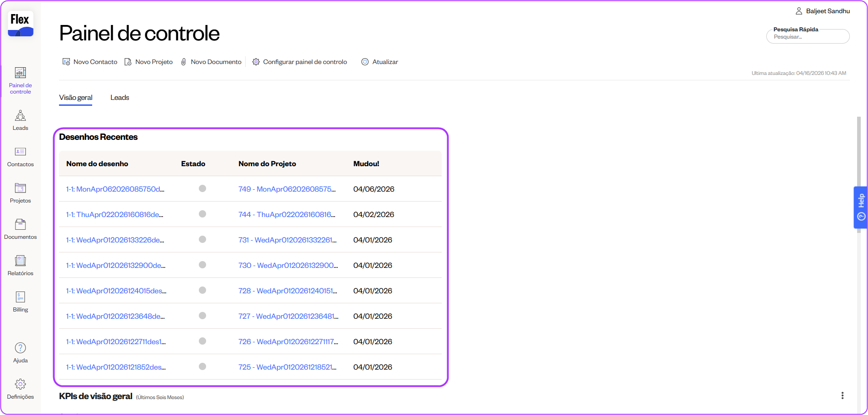Click the Flex logo
Screen dimensions: 868x415
(20, 24)
